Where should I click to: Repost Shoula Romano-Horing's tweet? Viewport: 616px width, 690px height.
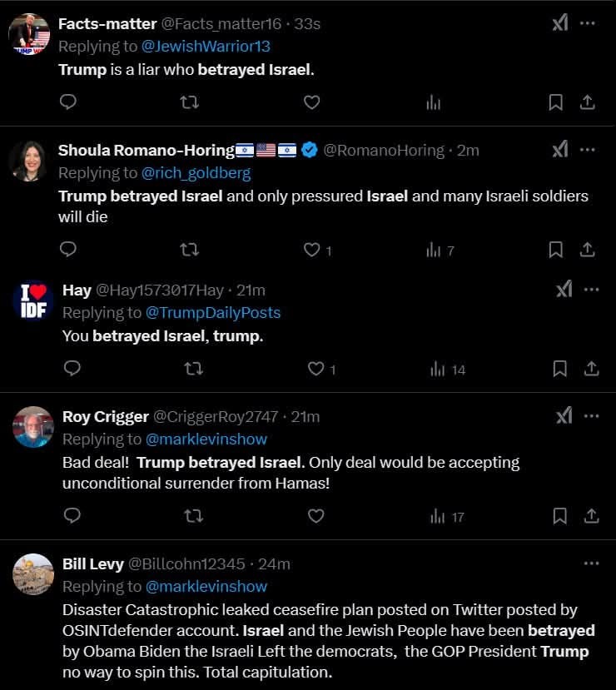[x=190, y=249]
